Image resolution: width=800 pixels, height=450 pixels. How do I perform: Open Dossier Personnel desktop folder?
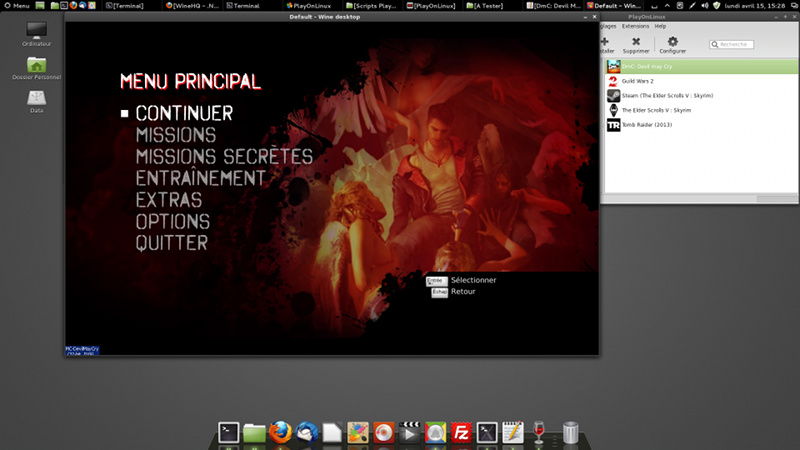coord(36,68)
